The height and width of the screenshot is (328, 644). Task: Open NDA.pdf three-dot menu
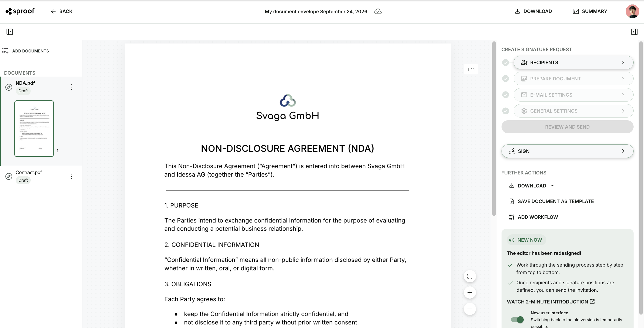pyautogui.click(x=72, y=87)
